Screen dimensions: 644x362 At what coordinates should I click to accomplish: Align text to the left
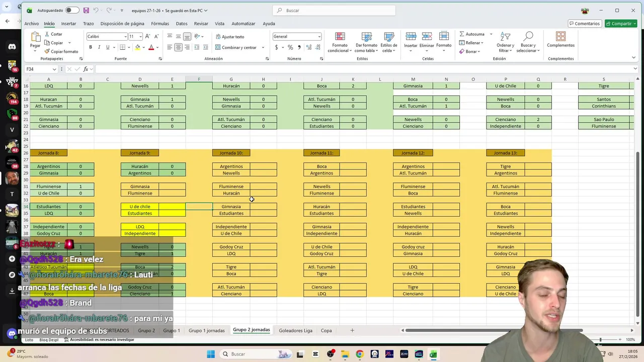click(x=170, y=47)
